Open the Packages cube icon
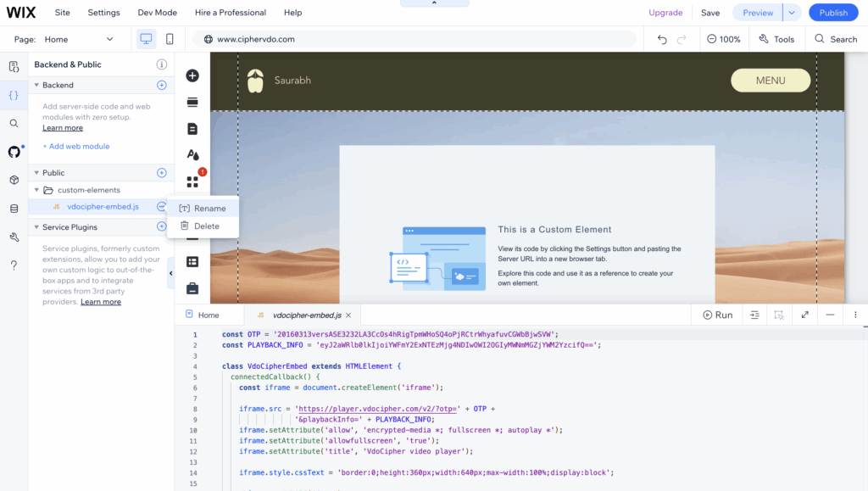Image resolution: width=868 pixels, height=491 pixels. [x=14, y=180]
